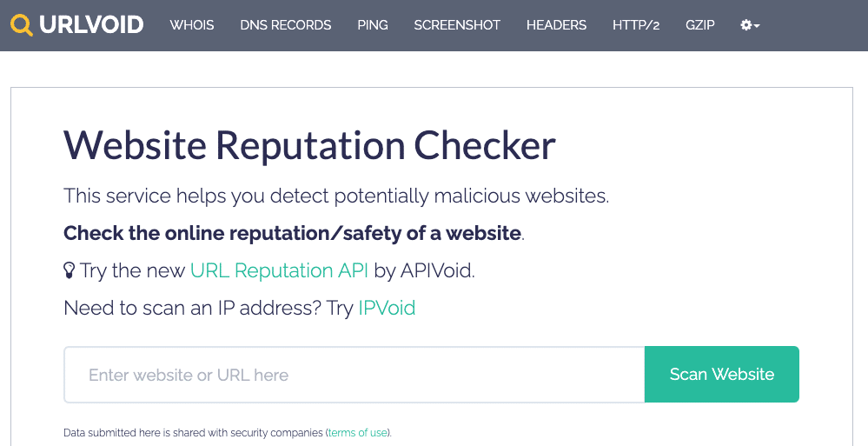Viewport: 868px width, 446px height.
Task: Click the Scan Website button
Action: (722, 375)
